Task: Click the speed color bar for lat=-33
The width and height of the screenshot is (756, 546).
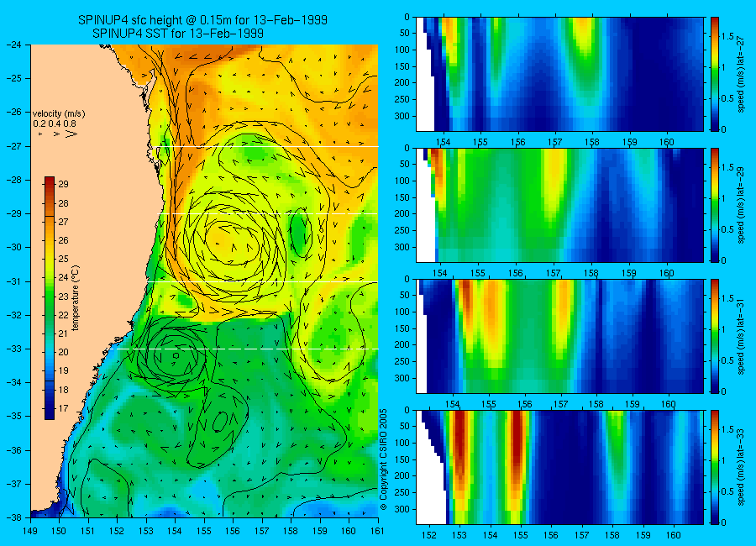Action: pos(715,467)
